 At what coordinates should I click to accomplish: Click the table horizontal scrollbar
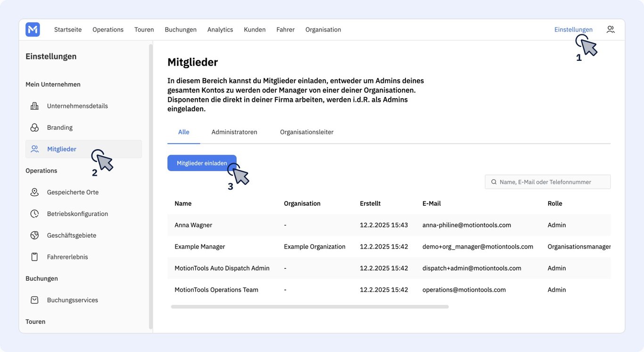[x=310, y=307]
